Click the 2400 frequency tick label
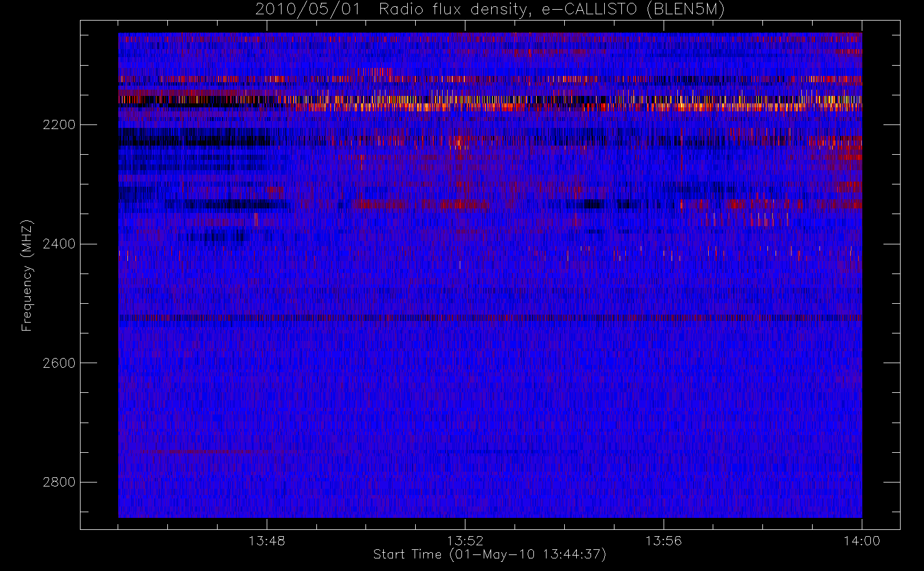Image resolution: width=924 pixels, height=571 pixels. (x=59, y=244)
